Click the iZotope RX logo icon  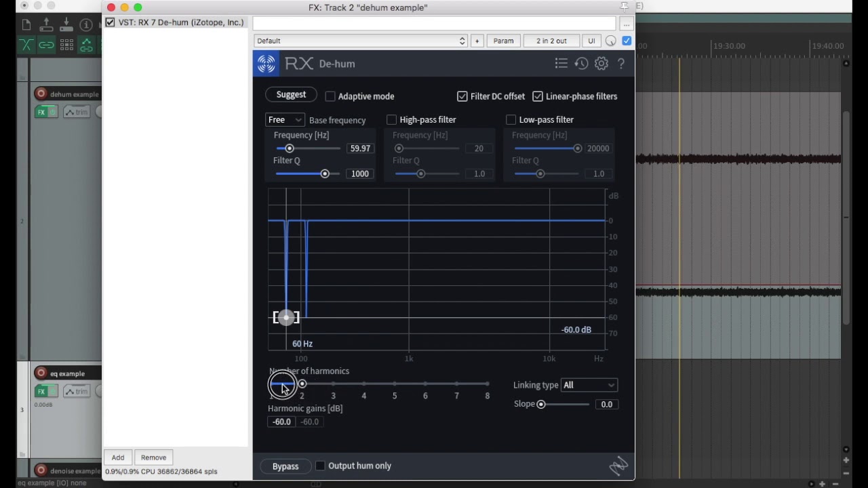(x=266, y=64)
